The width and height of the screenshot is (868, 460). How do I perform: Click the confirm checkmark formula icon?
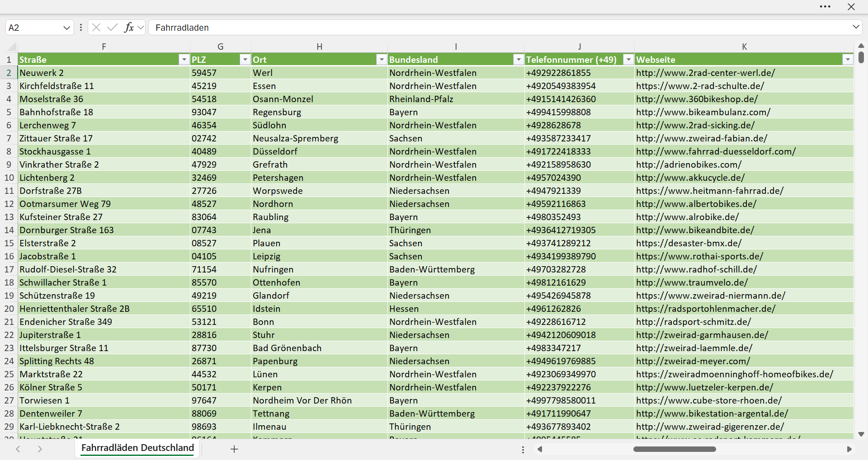pyautogui.click(x=113, y=28)
